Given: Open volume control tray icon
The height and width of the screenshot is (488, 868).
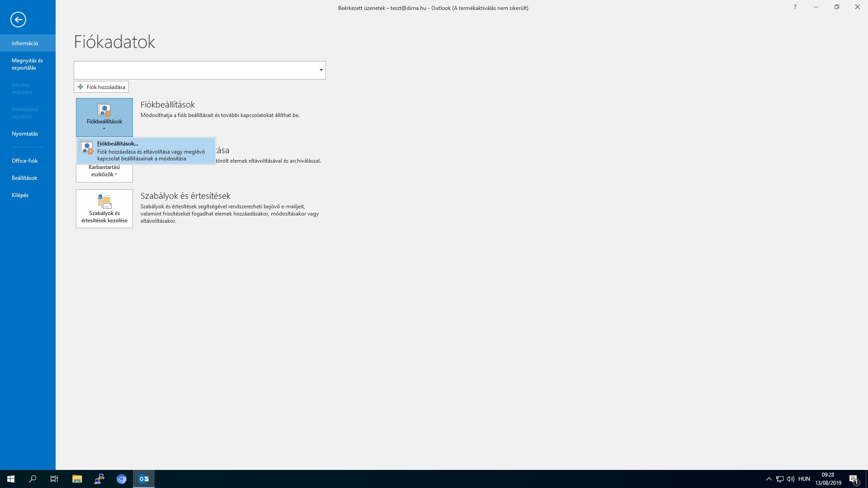Looking at the screenshot, I should pos(791,479).
